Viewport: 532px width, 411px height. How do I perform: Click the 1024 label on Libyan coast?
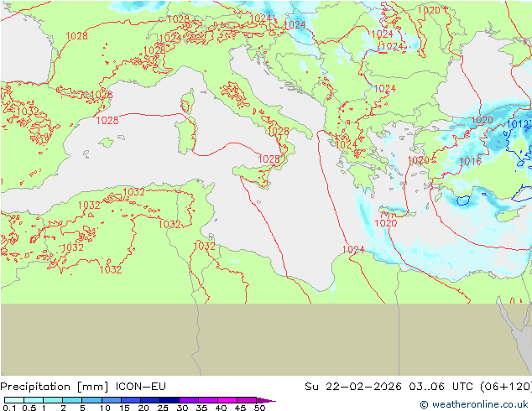click(353, 250)
